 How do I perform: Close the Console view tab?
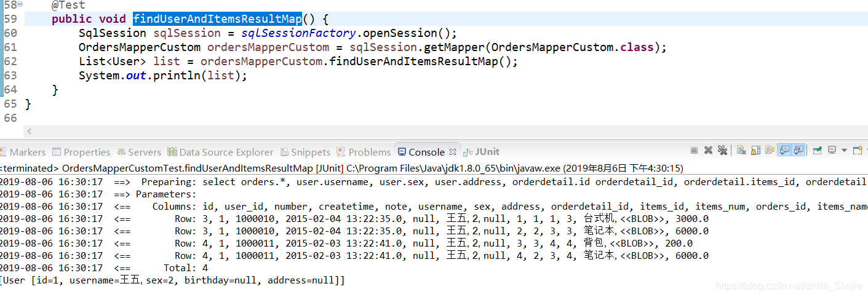[x=453, y=152]
